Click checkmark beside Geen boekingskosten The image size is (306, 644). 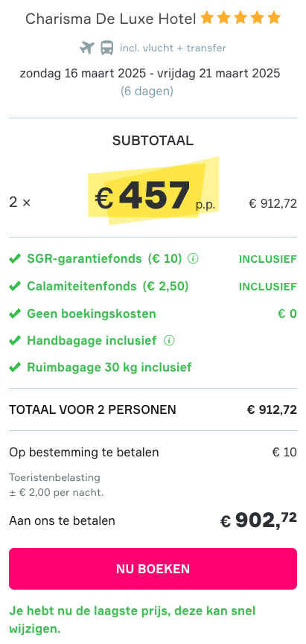tap(15, 313)
